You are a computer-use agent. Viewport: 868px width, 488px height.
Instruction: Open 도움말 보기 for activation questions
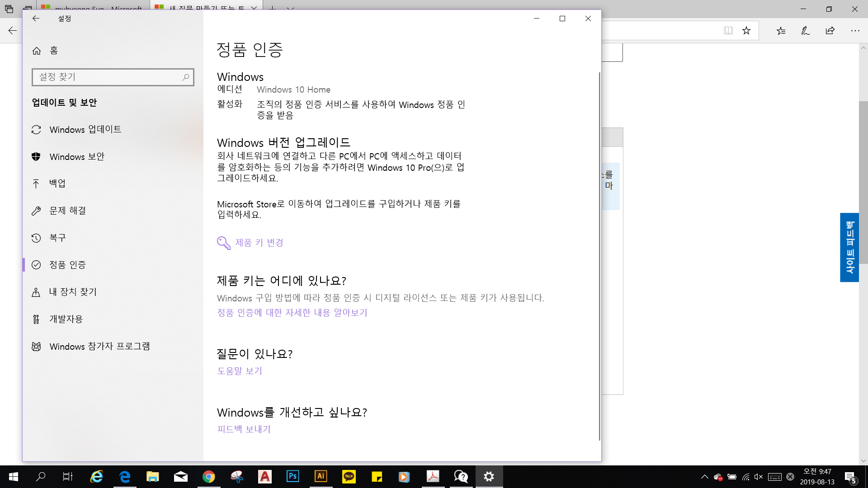(239, 371)
